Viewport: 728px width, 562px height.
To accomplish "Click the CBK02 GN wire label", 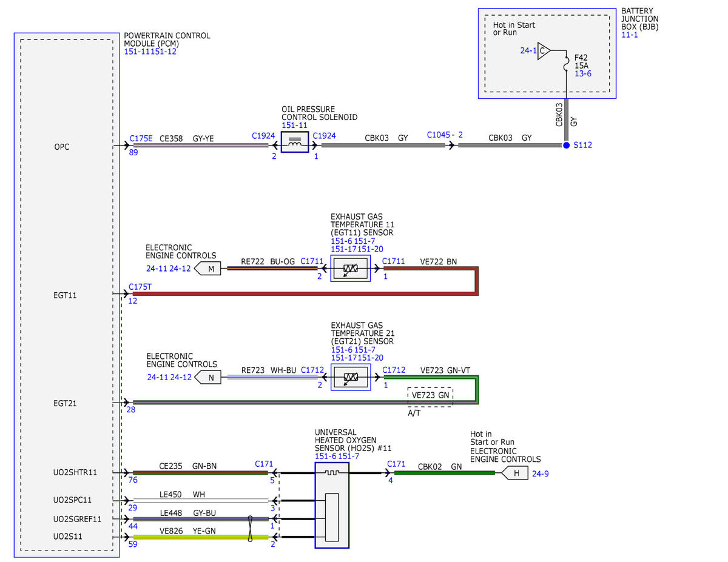I will [440, 467].
